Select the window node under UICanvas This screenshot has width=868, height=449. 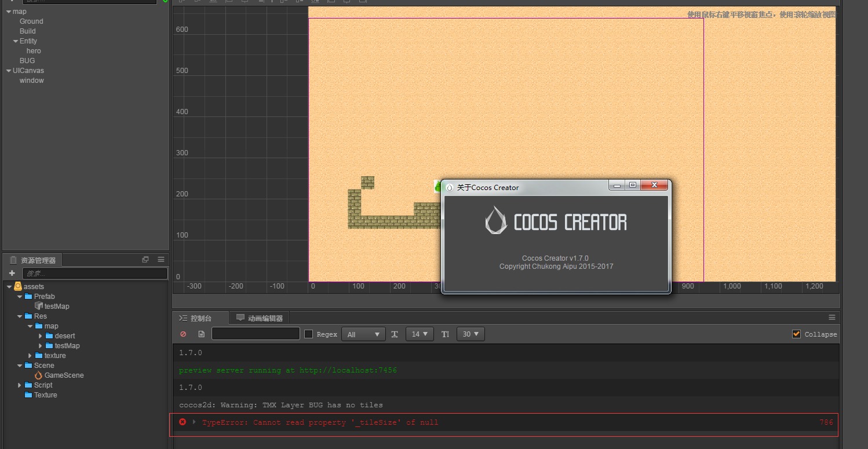click(x=32, y=81)
